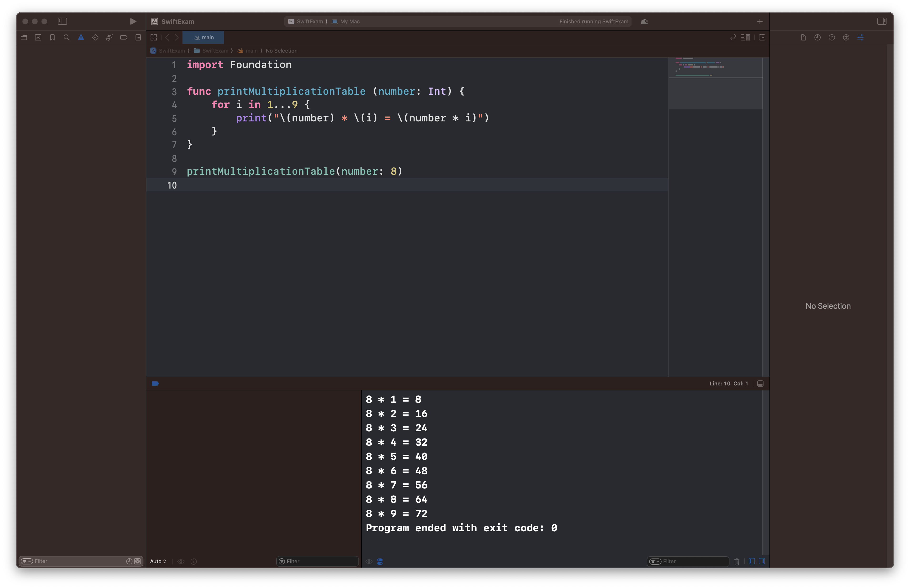
Task: Show the Accessibility inspector
Action: pos(846,37)
